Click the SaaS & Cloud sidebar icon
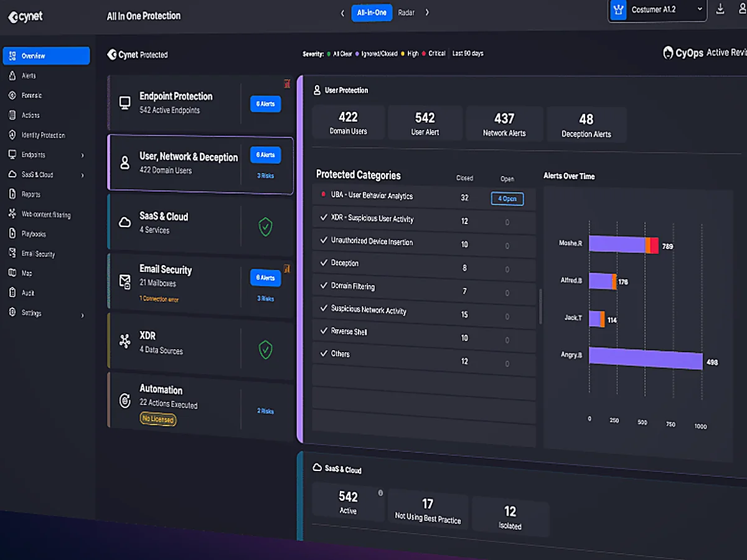The image size is (747, 560). (x=12, y=175)
